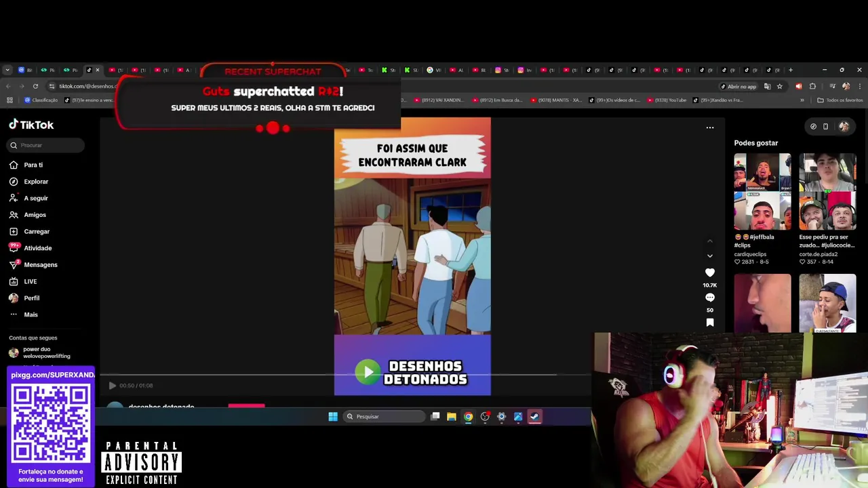Open Classificação bookmark
Screen dimensions: 868x488
click(41, 100)
